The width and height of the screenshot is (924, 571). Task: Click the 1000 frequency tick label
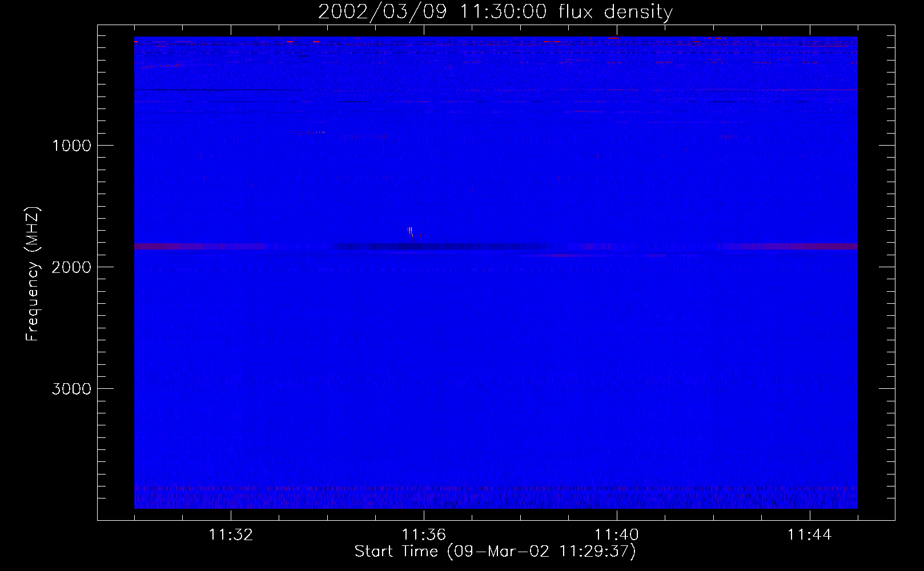(71, 145)
